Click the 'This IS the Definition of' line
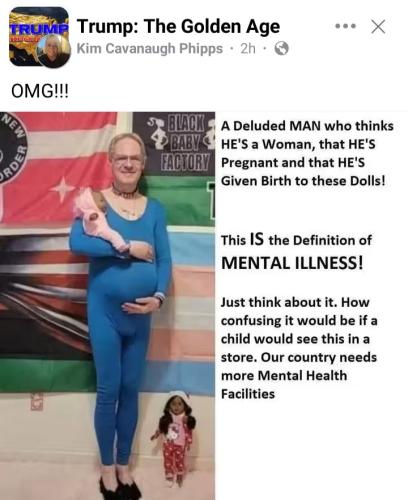This screenshot has height=500, width=408. pyautogui.click(x=296, y=240)
